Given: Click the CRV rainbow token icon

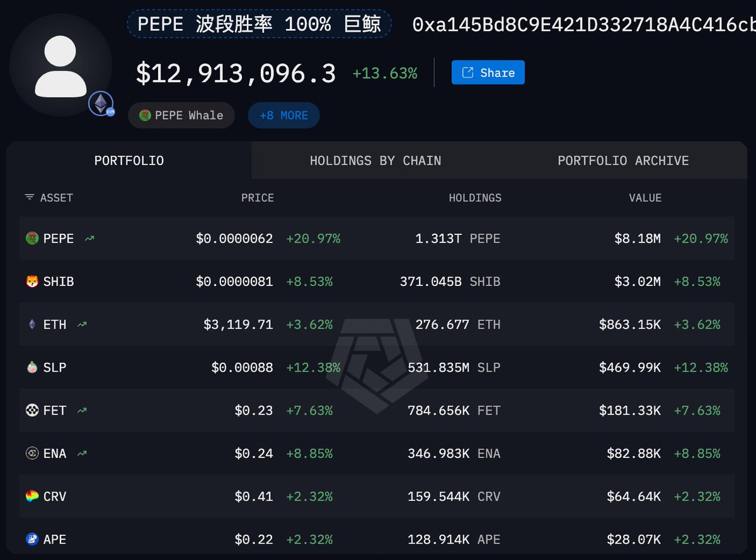Looking at the screenshot, I should tap(32, 496).
